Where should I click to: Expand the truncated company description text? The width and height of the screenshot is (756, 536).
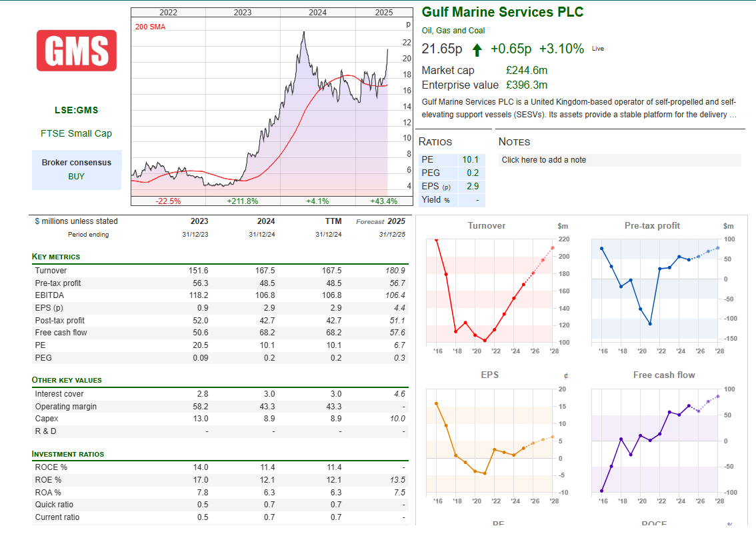(x=733, y=115)
